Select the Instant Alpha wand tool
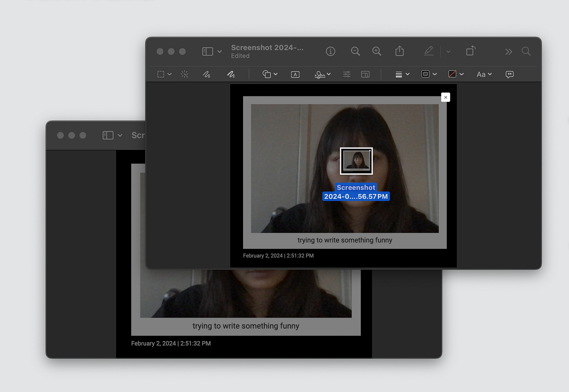Image resolution: width=569 pixels, height=392 pixels. [x=184, y=74]
